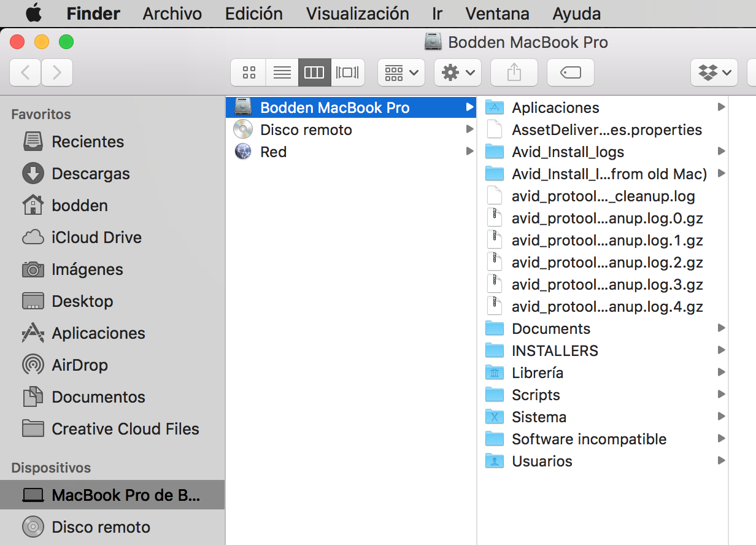Select the Sistema folder
Screen dimensions: 756x545
(603, 417)
